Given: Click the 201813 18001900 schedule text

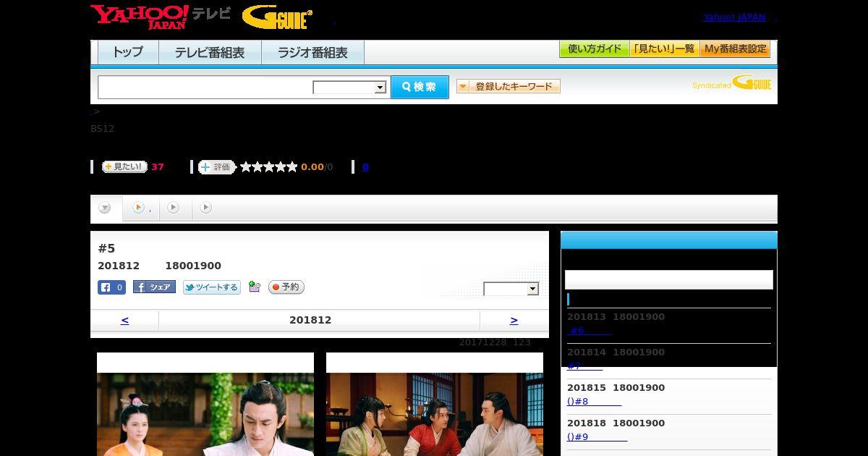Looking at the screenshot, I should click(616, 317).
